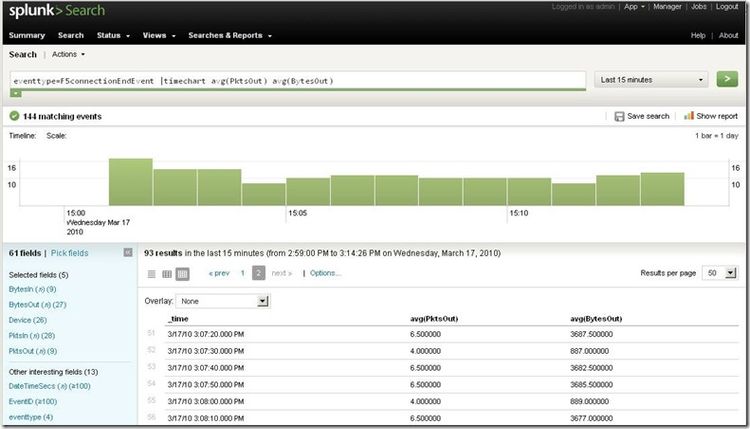Switch to the list view icon

(167, 273)
